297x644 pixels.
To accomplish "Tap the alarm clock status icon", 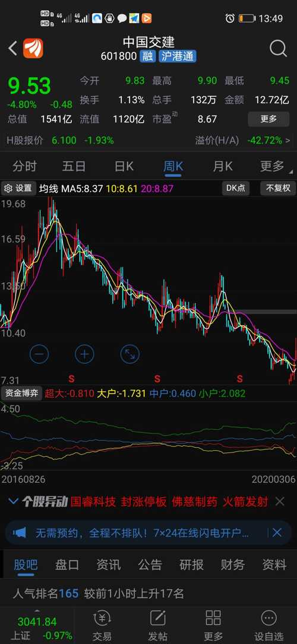I will tap(230, 18).
